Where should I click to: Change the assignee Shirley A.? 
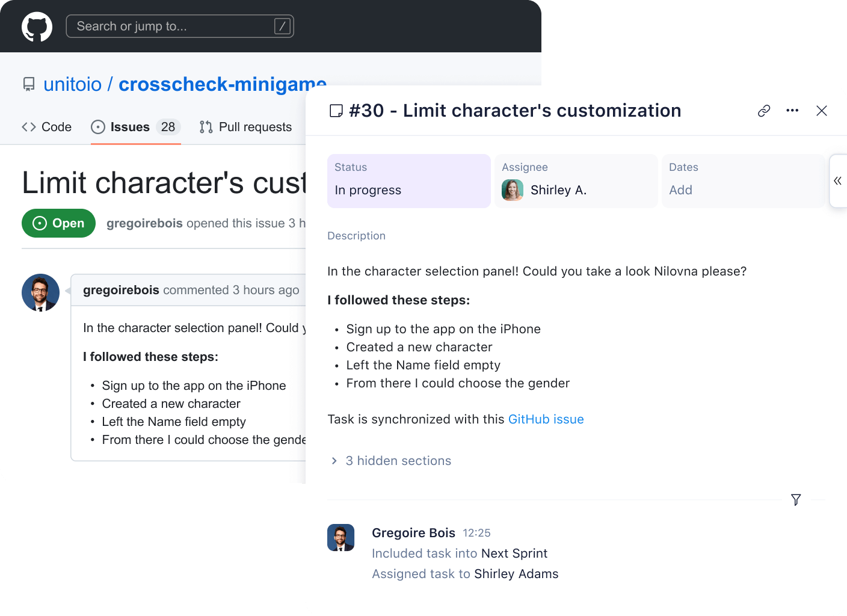click(x=576, y=181)
